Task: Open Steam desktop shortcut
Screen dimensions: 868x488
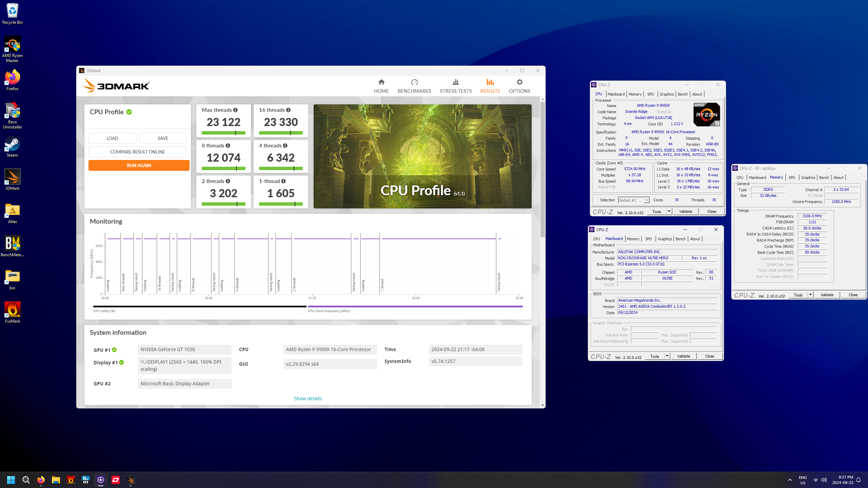Action: (x=13, y=147)
